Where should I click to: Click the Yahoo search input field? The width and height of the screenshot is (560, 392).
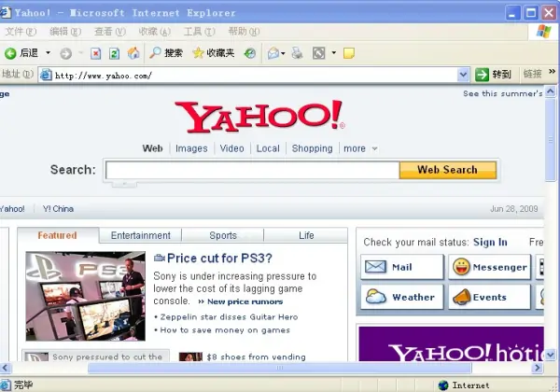[x=253, y=170]
